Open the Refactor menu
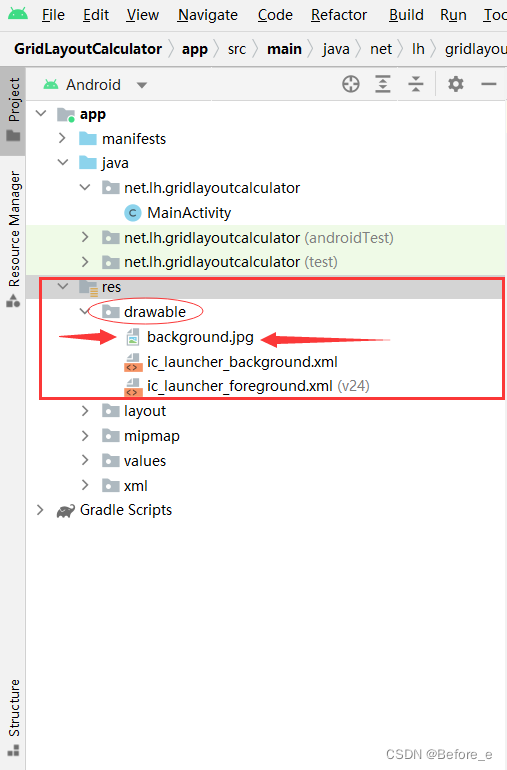 tap(339, 15)
